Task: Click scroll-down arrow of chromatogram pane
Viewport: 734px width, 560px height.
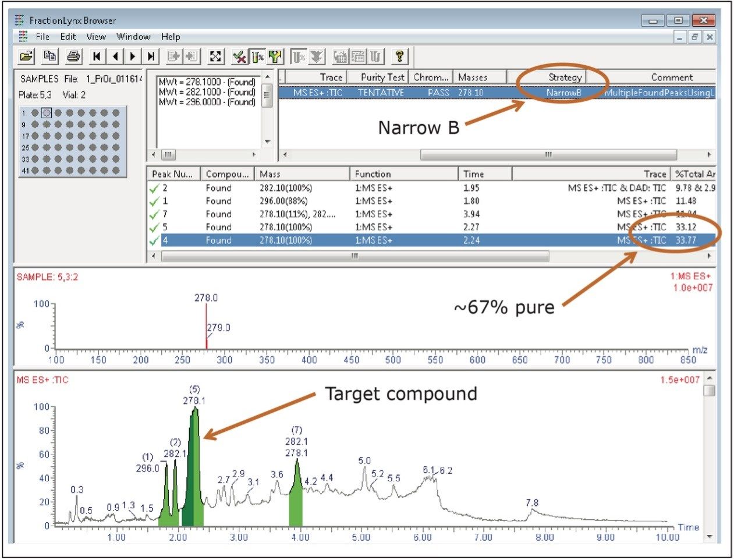Action: point(709,537)
